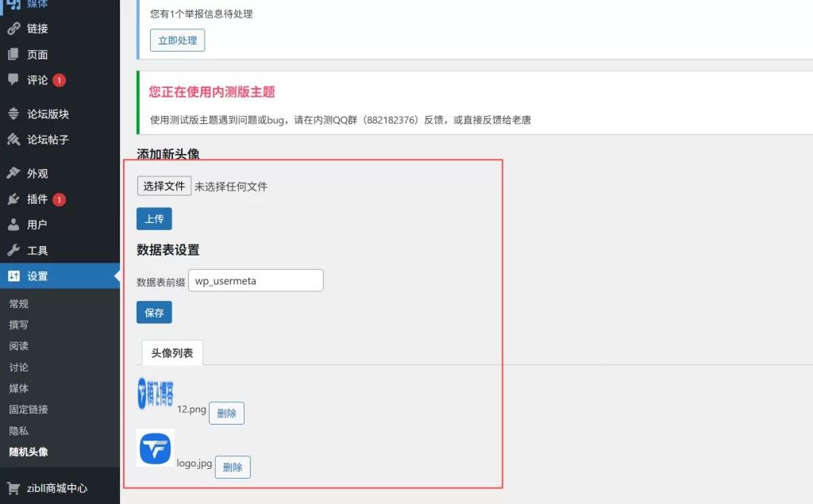
Task: Click the 保存 save button
Action: pos(154,313)
